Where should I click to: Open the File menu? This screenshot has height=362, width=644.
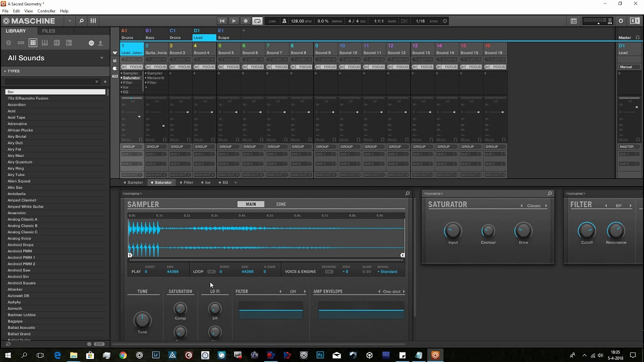click(5, 11)
